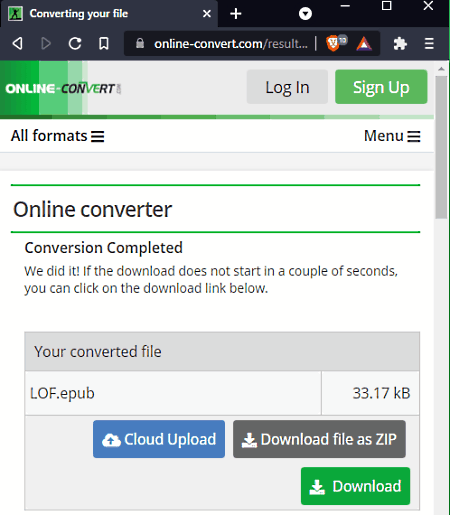Go back with the browser back arrow
Screen dimensions: 450x515
tap(18, 43)
